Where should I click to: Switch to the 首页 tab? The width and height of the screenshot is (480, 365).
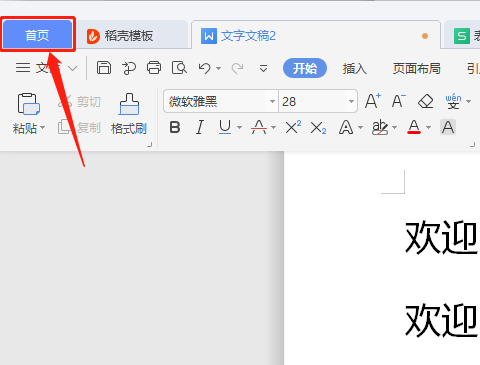click(x=38, y=35)
